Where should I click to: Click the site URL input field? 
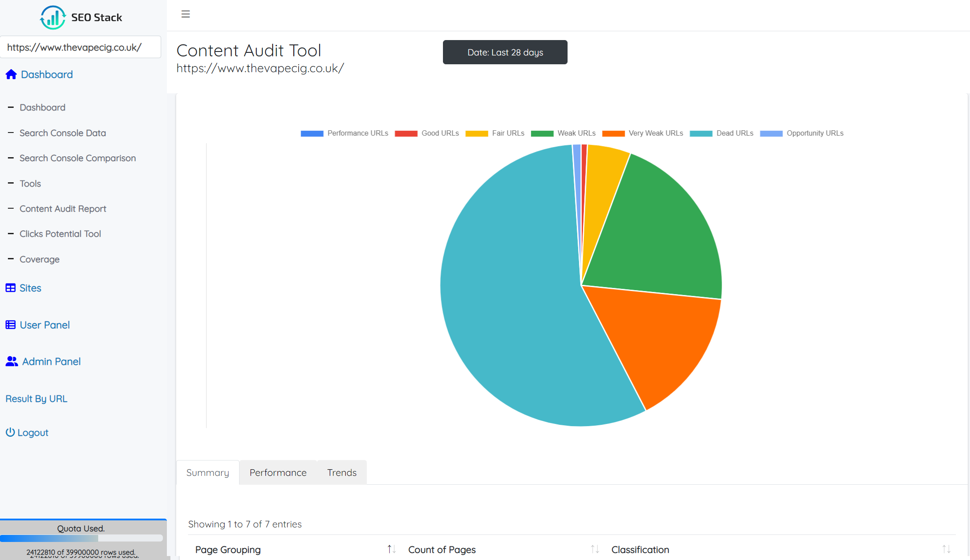tap(81, 47)
